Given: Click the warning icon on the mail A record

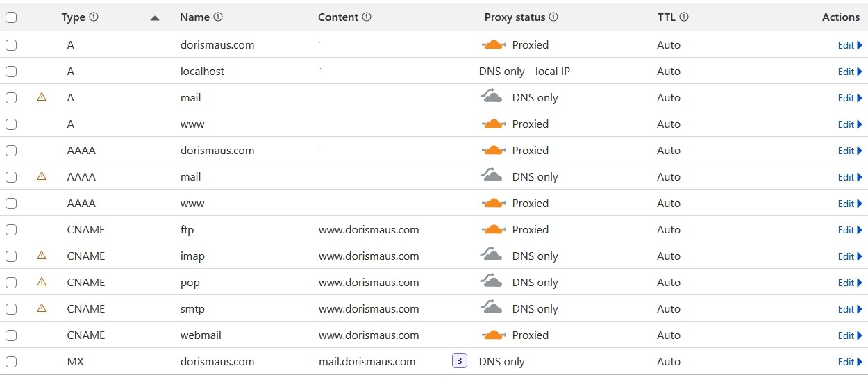Looking at the screenshot, I should point(41,97).
